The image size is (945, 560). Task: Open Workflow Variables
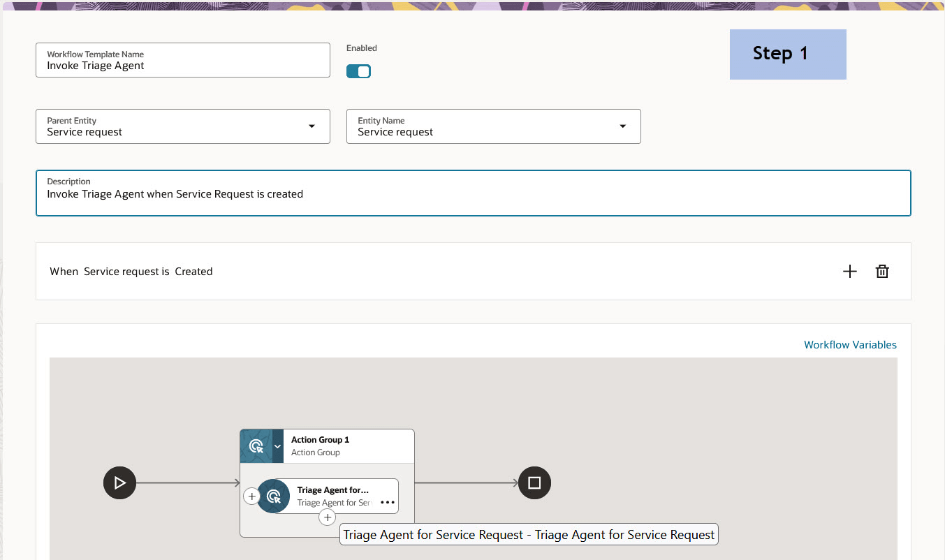point(850,344)
